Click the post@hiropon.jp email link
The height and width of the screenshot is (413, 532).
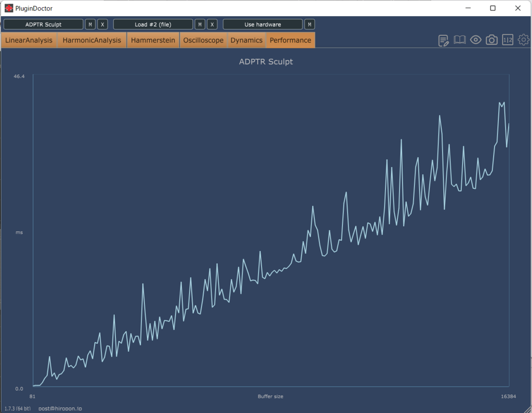click(x=60, y=409)
